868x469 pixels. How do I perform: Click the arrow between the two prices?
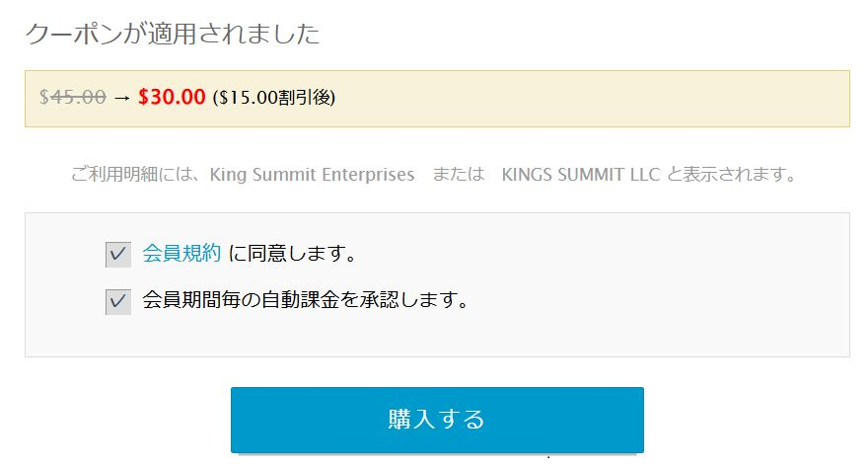(122, 98)
